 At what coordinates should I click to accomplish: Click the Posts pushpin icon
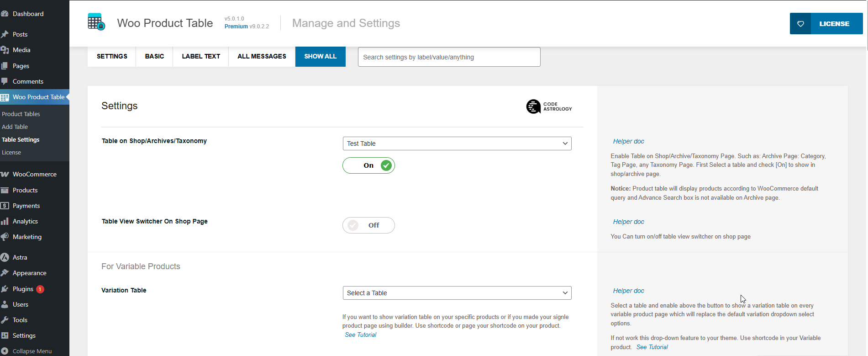(x=5, y=34)
